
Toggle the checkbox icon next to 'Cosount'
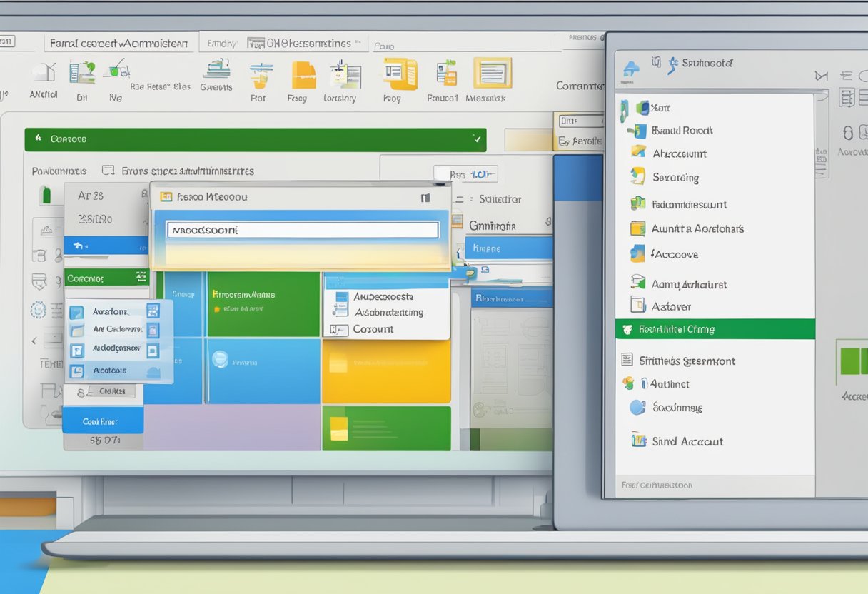337,329
